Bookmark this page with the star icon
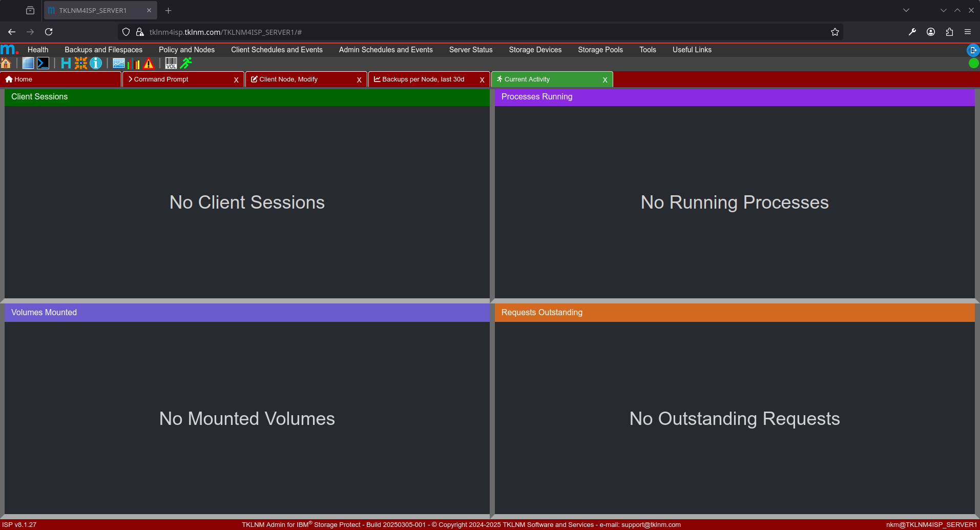 click(x=835, y=32)
